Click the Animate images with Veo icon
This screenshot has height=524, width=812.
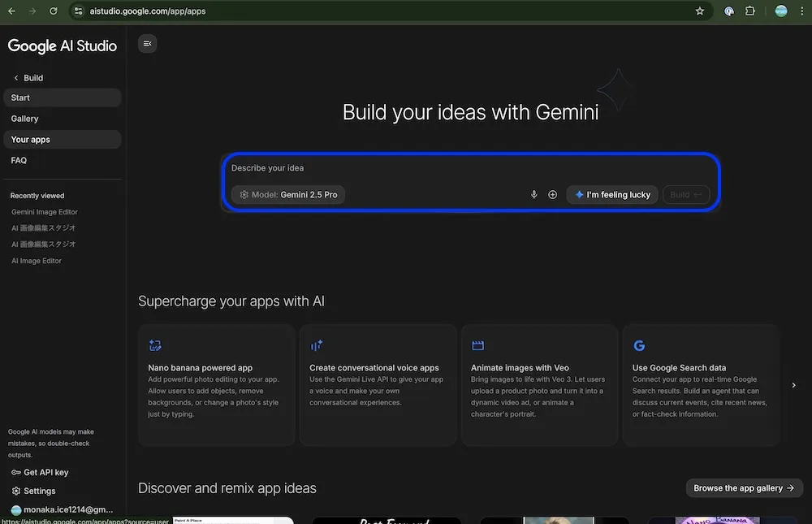point(477,345)
